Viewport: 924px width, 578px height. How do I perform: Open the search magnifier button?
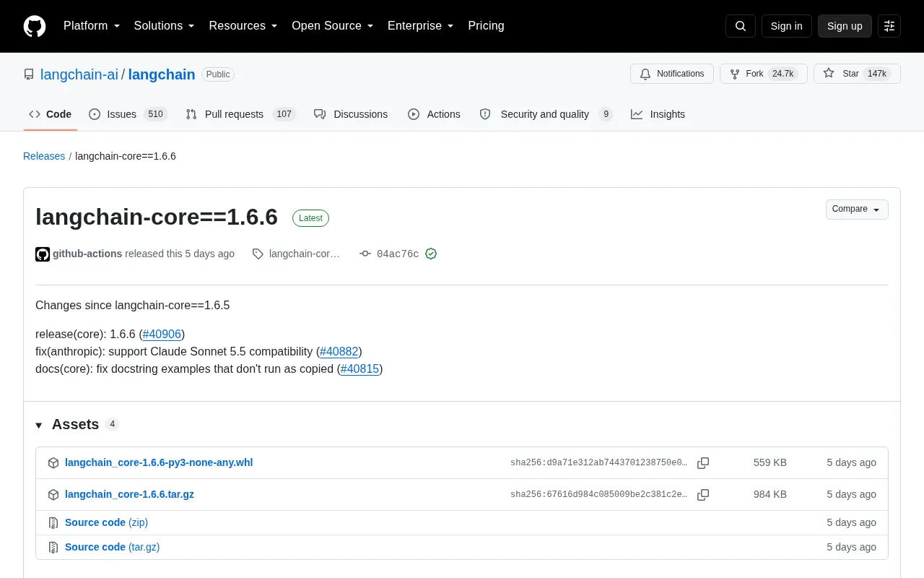pyautogui.click(x=741, y=26)
